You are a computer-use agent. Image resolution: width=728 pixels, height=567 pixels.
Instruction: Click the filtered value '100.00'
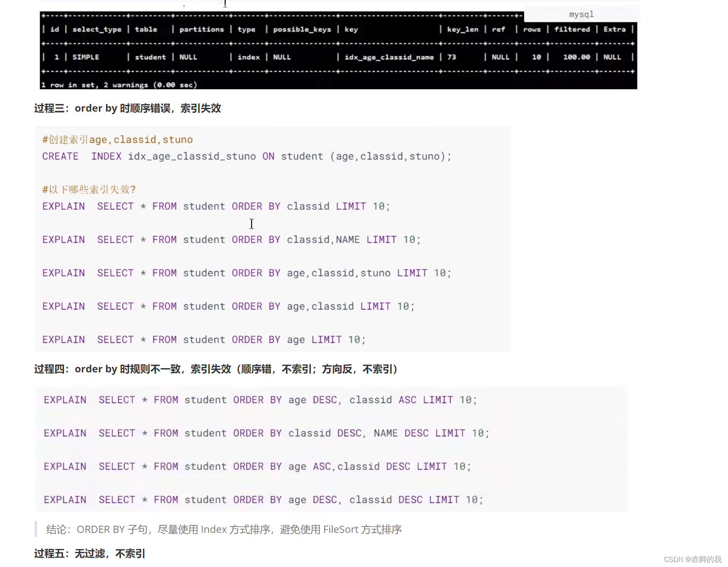pyautogui.click(x=576, y=57)
